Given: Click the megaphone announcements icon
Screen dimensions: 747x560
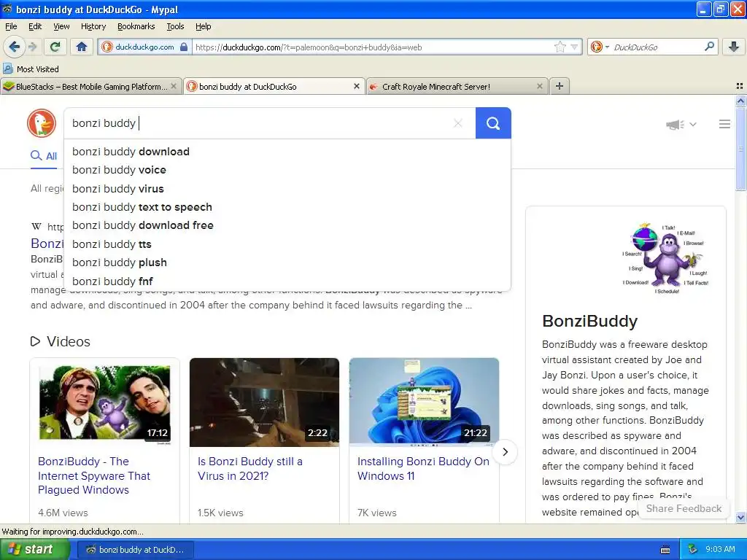Looking at the screenshot, I should (675, 124).
